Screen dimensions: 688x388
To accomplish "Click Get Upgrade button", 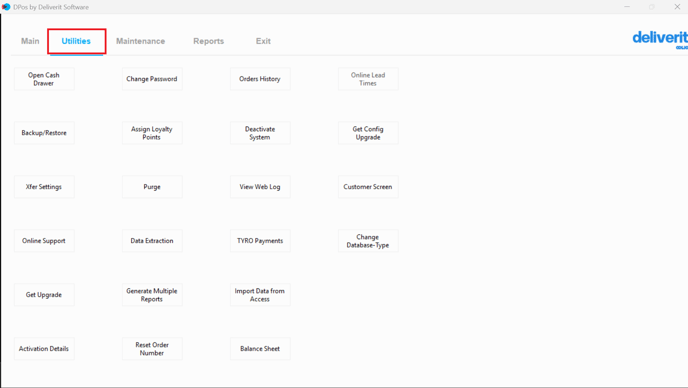I will 44,295.
